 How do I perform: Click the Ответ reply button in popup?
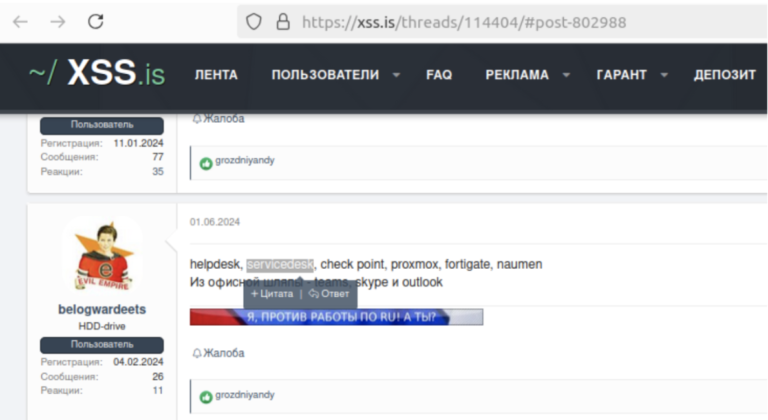click(x=330, y=294)
